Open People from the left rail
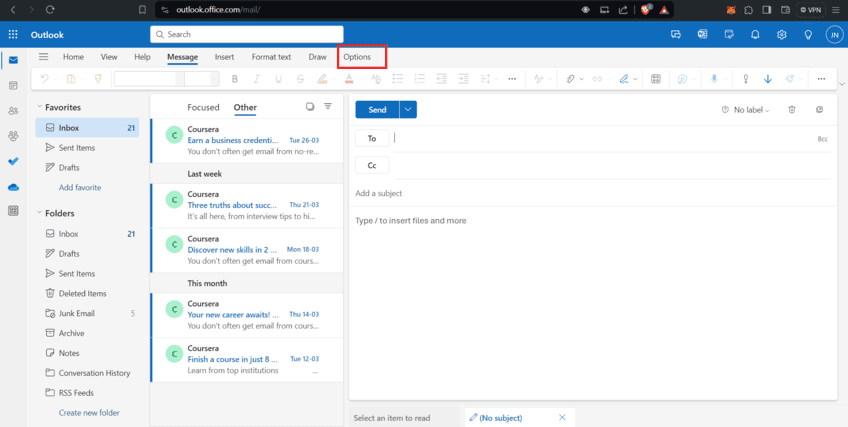 point(13,111)
